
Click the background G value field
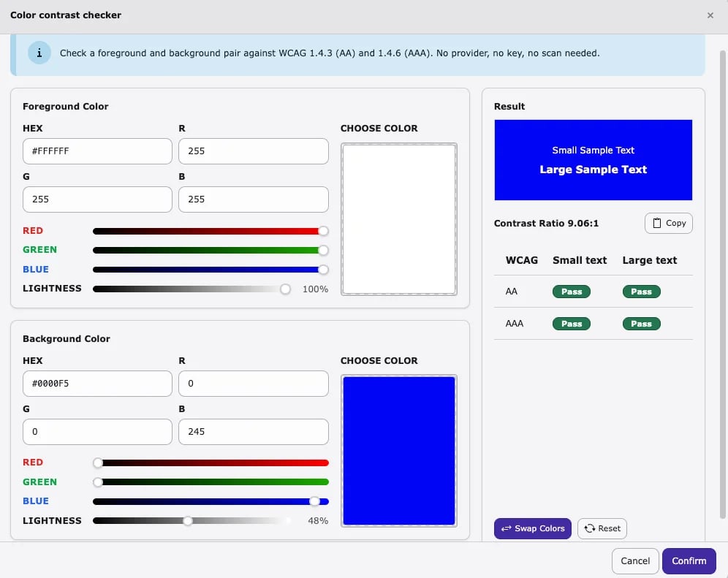pos(97,432)
